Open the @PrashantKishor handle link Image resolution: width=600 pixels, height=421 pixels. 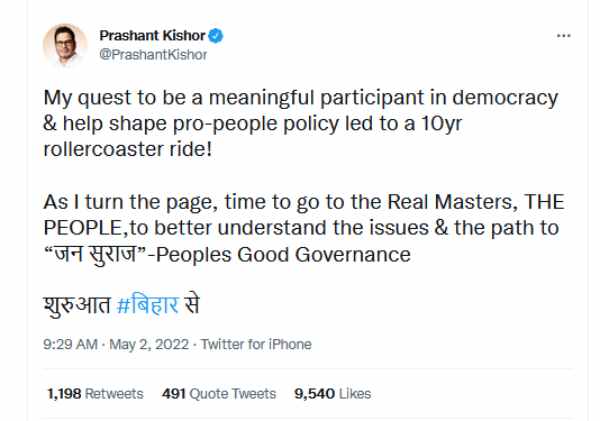(153, 54)
